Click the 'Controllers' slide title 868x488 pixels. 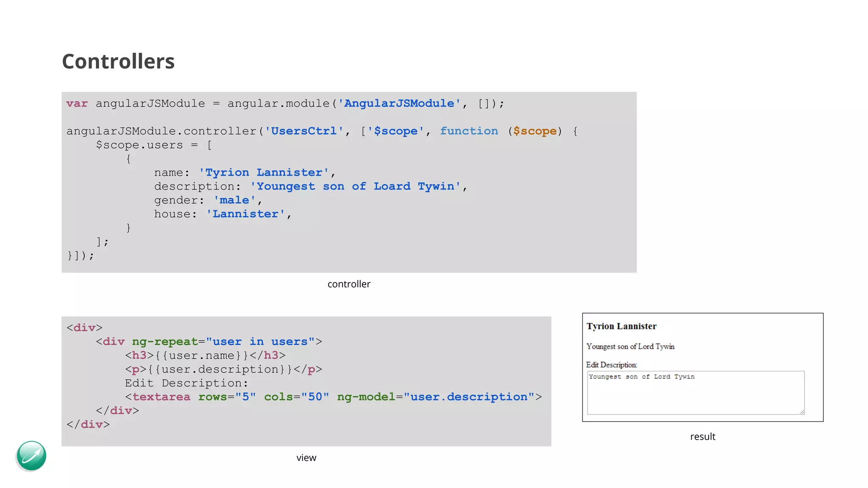point(118,61)
